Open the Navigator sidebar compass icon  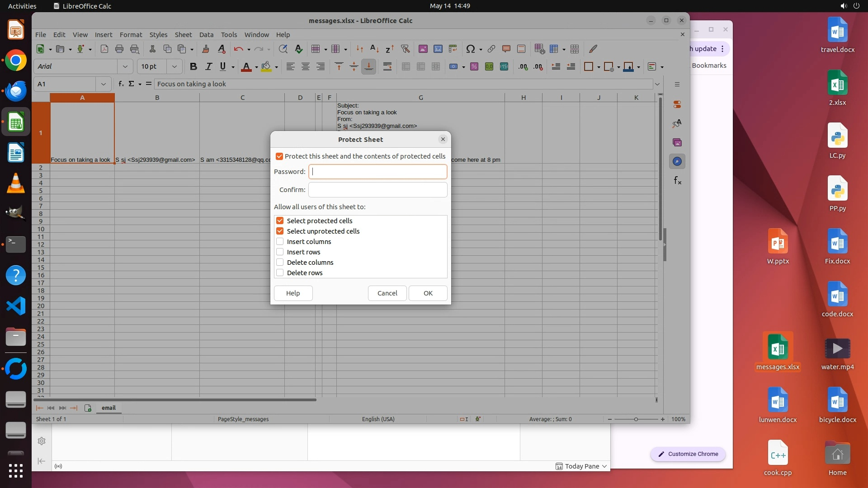[677, 161]
